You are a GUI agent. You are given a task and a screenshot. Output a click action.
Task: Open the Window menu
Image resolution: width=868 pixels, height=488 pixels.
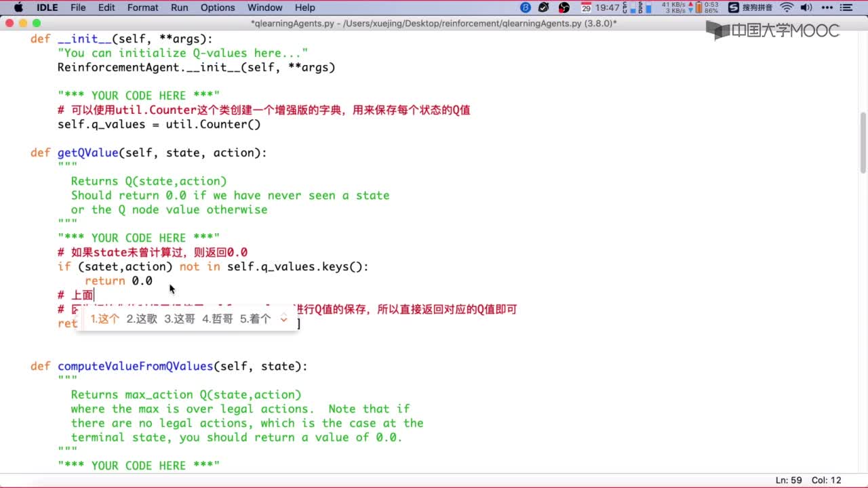(264, 7)
